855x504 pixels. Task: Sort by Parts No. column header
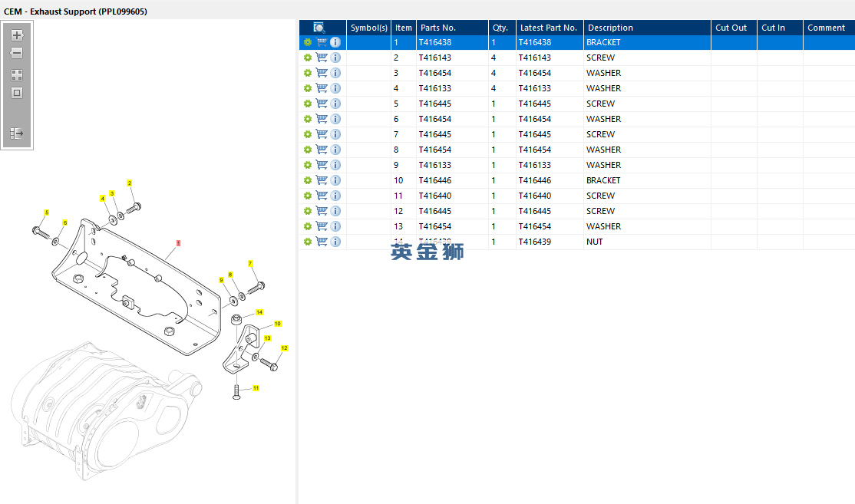(452, 28)
